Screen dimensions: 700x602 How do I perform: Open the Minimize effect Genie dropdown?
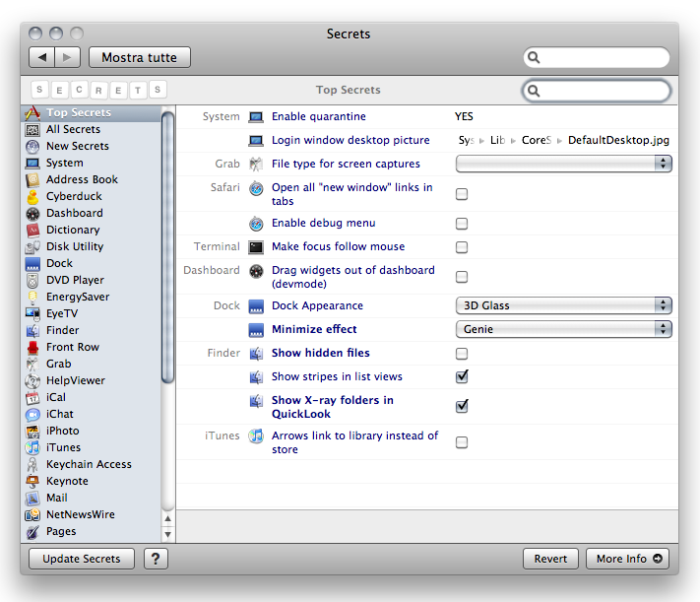point(564,329)
